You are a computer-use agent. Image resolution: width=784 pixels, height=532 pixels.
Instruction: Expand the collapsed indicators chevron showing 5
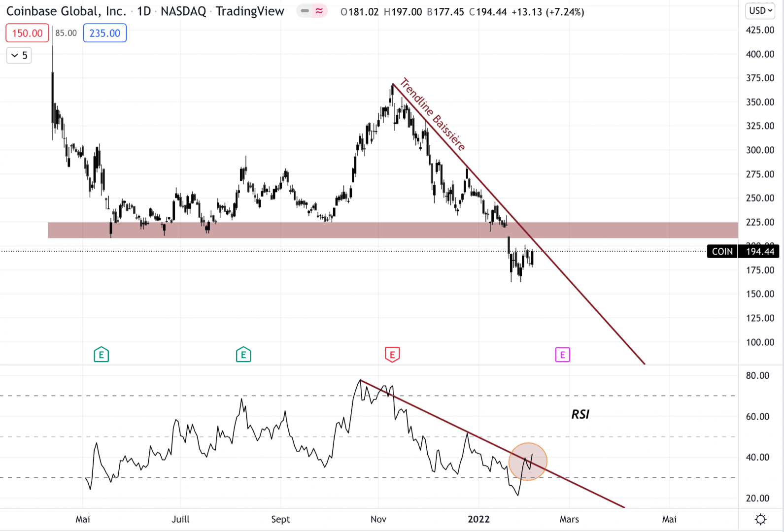pos(19,55)
